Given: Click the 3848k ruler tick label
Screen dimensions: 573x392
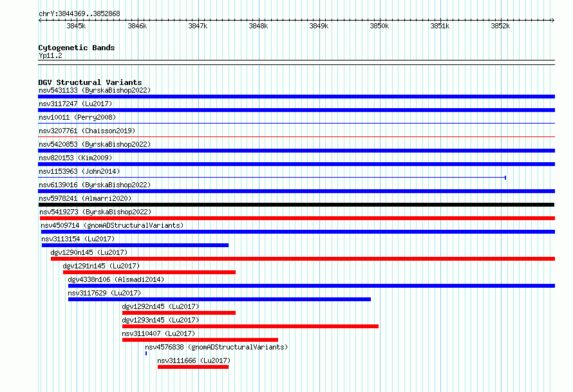Looking at the screenshot, I should (258, 26).
